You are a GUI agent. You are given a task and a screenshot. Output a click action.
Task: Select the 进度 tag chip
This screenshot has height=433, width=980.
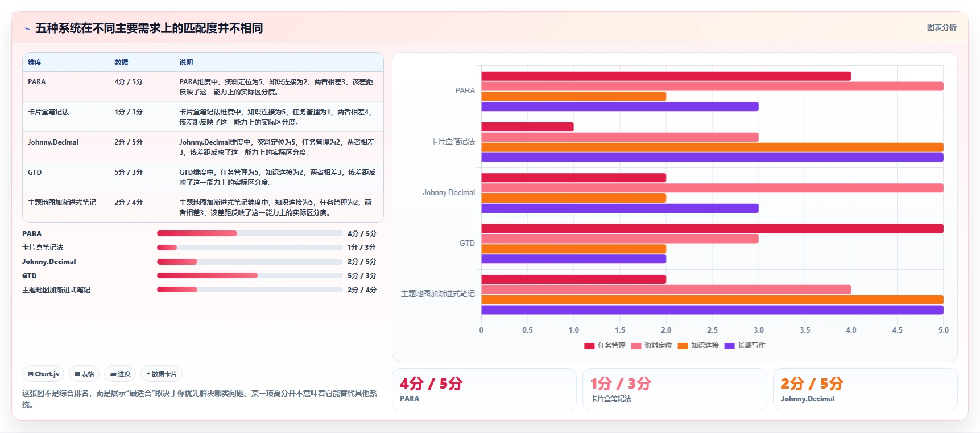point(120,374)
